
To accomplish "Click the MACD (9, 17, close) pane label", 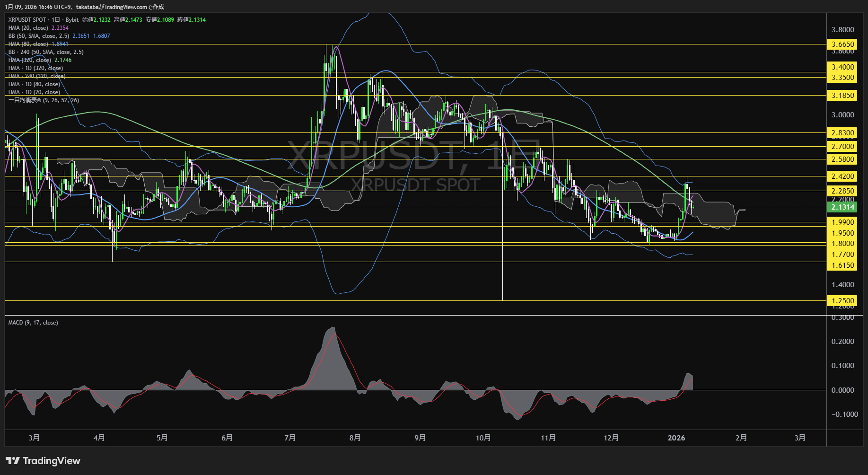I will pos(33,323).
